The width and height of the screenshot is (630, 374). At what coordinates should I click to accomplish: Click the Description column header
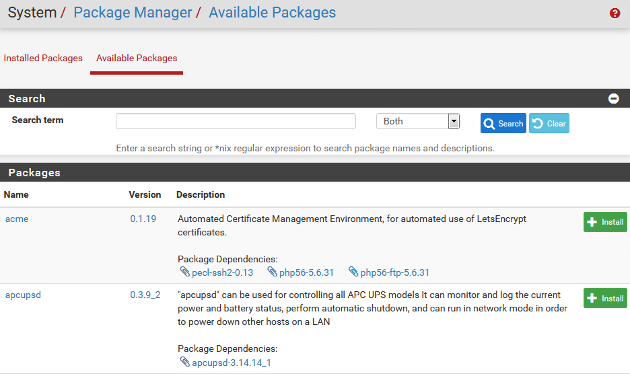click(x=200, y=195)
